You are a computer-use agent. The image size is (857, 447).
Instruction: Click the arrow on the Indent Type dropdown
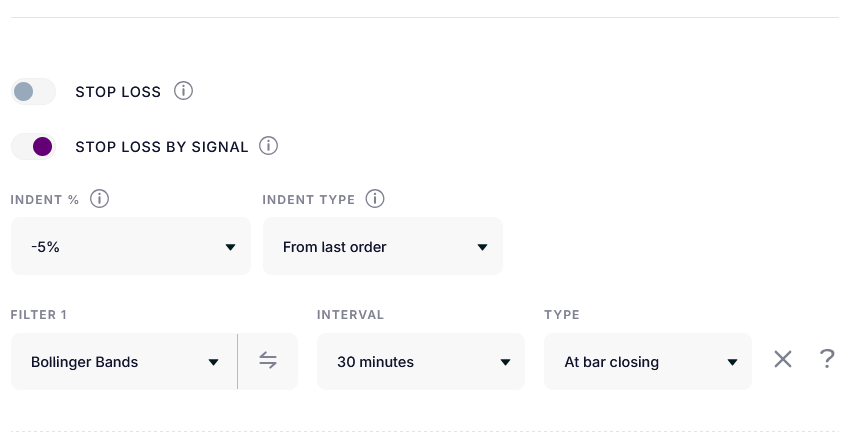click(x=482, y=248)
